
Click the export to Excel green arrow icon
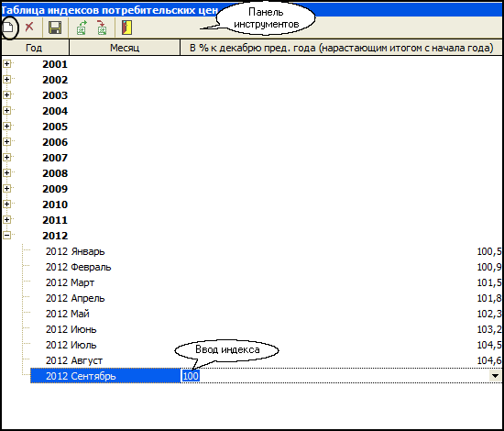(82, 28)
